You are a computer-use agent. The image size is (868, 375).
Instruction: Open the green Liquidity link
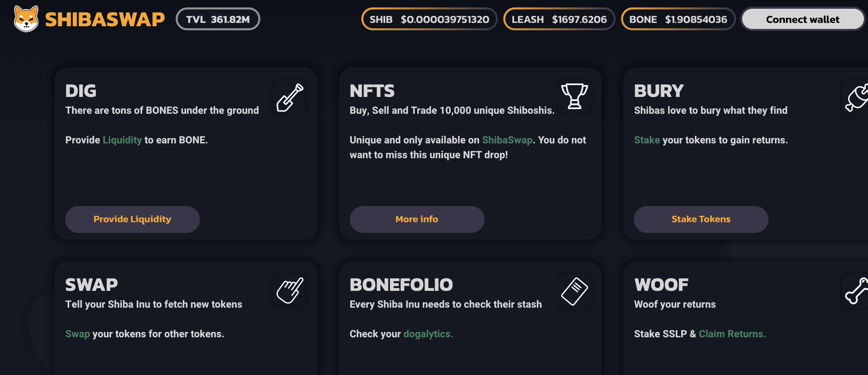click(x=122, y=140)
